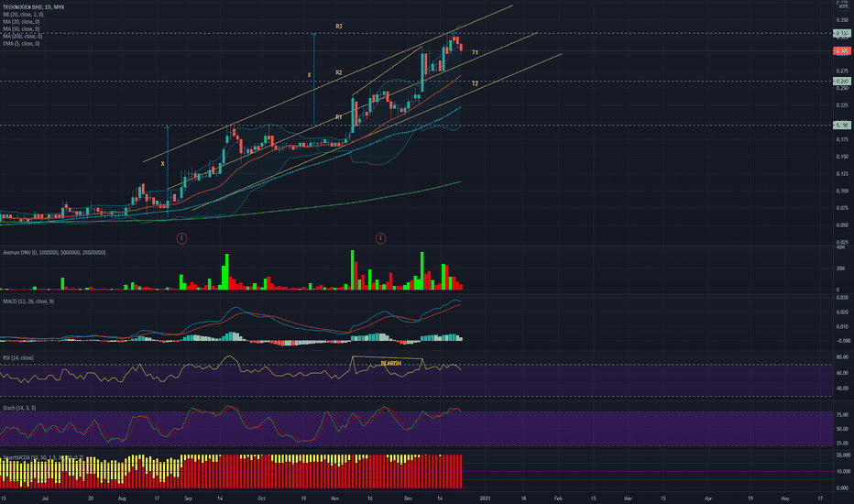Click the May label on time axis
854x504 pixels.
[785, 498]
